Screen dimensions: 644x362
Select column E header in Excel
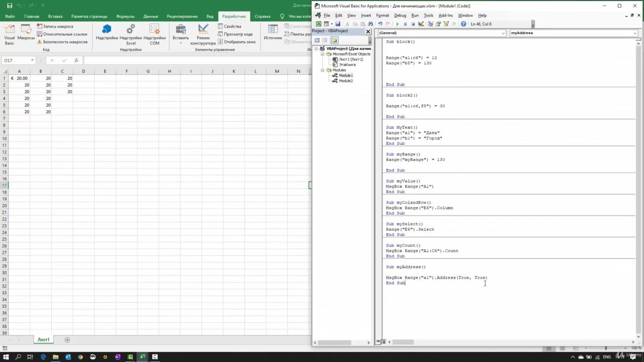(105, 71)
